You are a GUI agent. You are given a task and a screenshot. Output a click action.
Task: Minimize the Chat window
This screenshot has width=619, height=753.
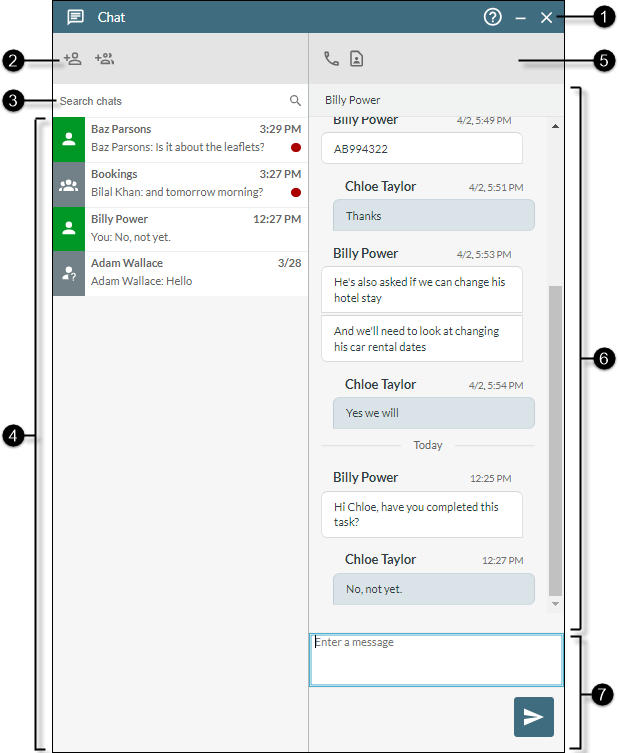pyautogui.click(x=520, y=18)
